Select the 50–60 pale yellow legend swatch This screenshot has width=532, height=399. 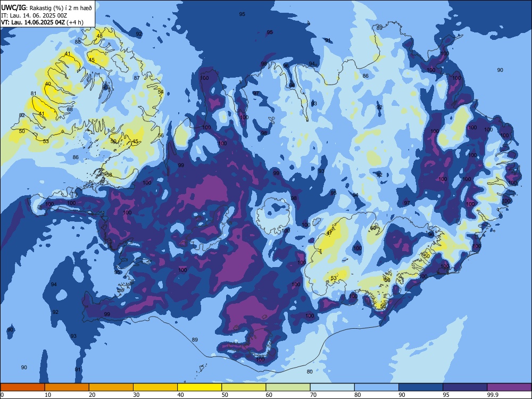click(x=244, y=387)
